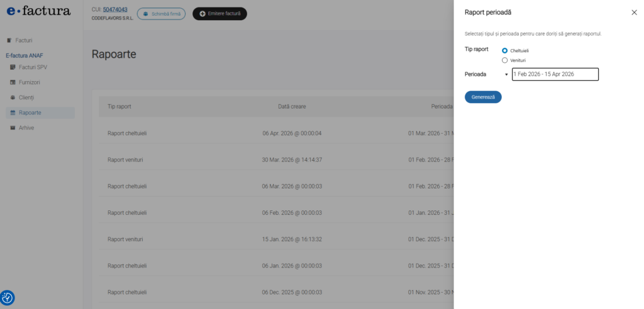
Task: Open the cookie consent badge icon
Action: click(8, 298)
